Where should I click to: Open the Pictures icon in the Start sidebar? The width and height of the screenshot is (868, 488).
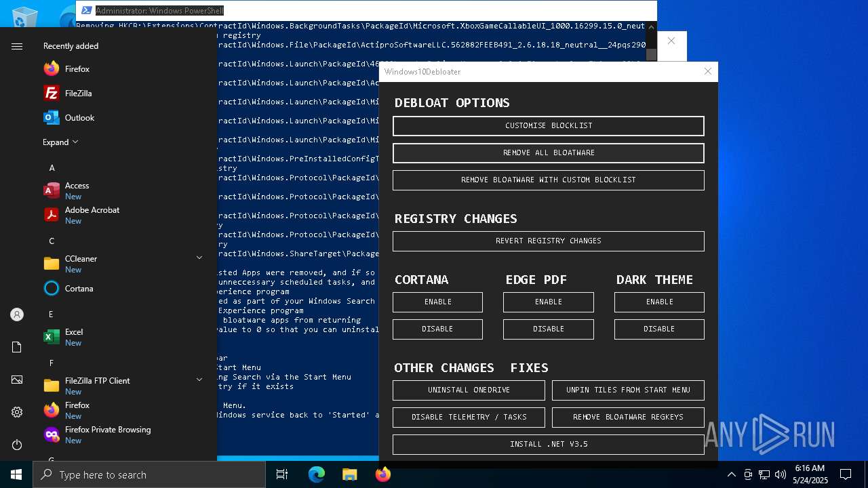point(17,380)
